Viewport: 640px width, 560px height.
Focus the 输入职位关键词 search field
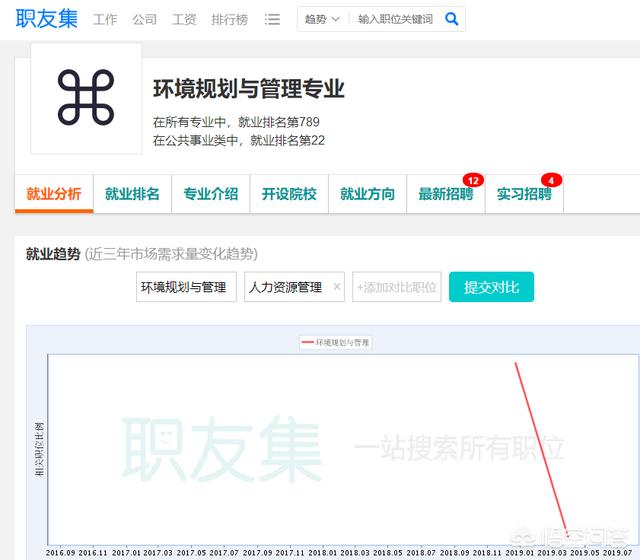pos(395,19)
